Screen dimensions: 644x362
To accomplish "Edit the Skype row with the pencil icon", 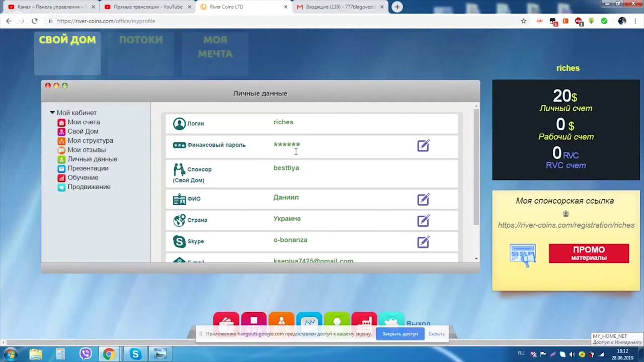I will coord(423,242).
